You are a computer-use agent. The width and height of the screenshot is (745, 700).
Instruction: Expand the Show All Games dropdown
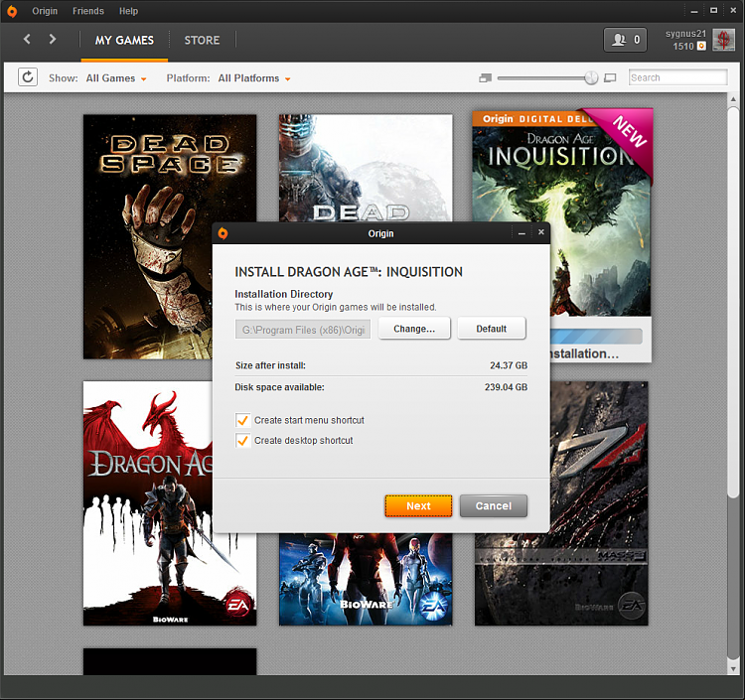[x=116, y=78]
